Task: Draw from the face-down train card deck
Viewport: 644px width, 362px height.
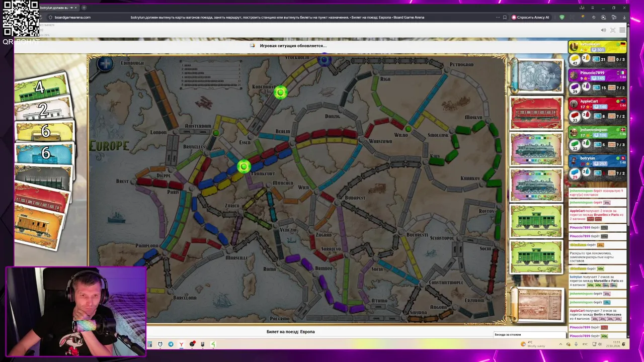Action: click(536, 76)
